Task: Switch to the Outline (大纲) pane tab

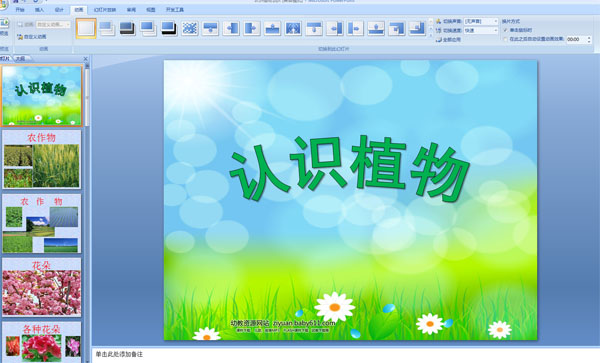Action: 21,59
